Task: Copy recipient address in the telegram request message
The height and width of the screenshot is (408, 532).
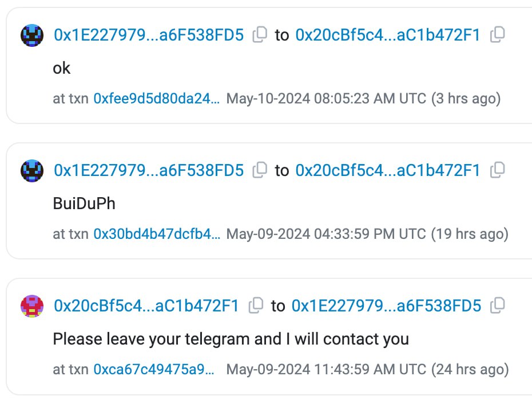Action: [498, 306]
